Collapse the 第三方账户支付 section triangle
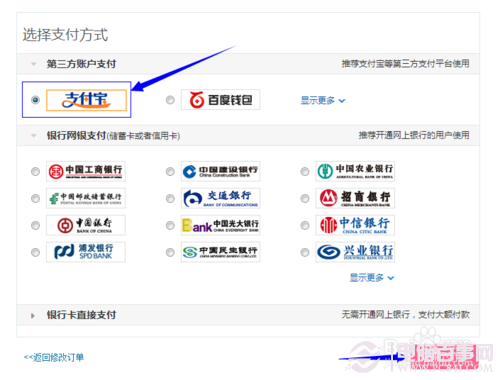The width and height of the screenshot is (500, 380). tap(33, 64)
